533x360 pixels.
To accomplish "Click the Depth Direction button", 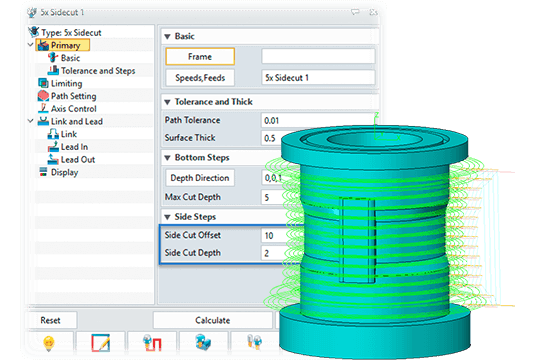I will [x=200, y=178].
